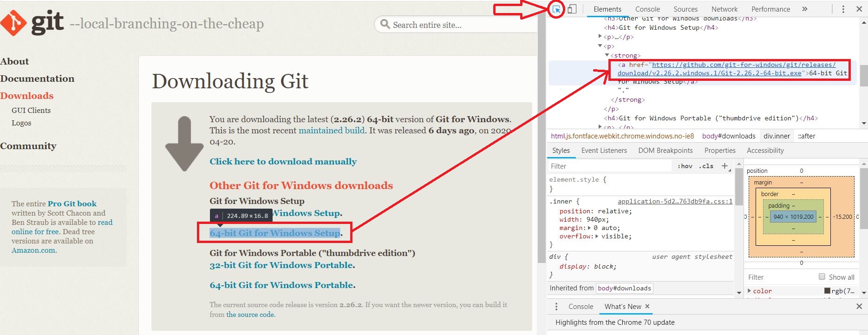Collapse the open <p> node
The height and width of the screenshot is (335, 868).
click(600, 46)
